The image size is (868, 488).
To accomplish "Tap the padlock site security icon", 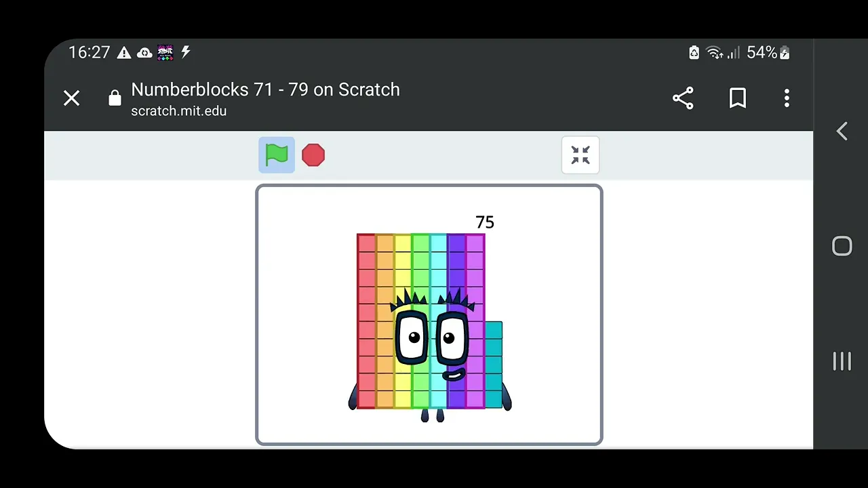I will point(115,98).
